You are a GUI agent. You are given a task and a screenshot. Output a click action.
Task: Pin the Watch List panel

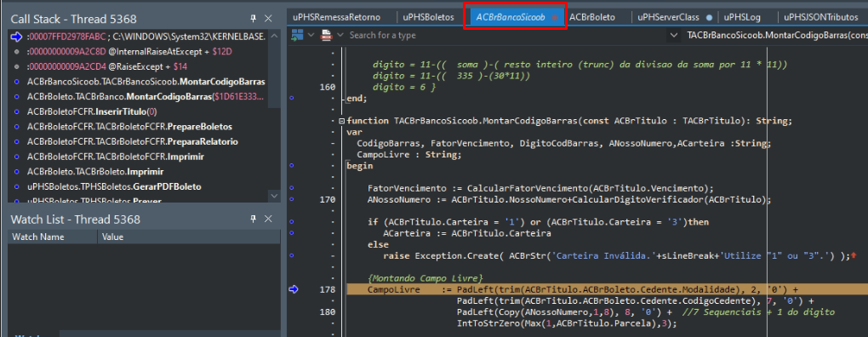pos(253,219)
